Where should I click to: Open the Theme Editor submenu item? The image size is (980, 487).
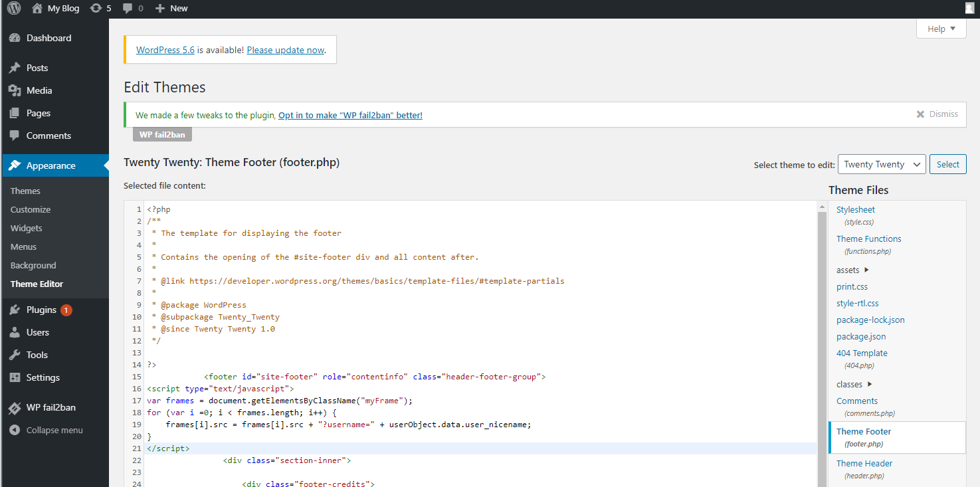pos(37,284)
